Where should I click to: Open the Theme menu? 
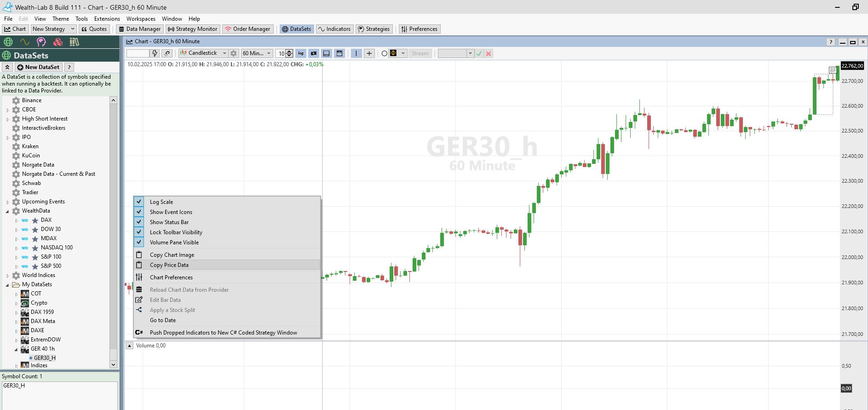[61, 19]
